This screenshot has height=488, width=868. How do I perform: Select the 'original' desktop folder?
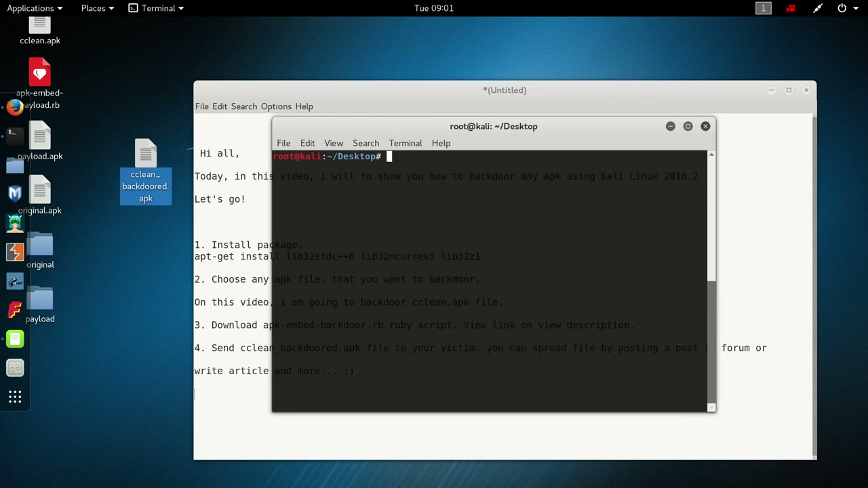[x=40, y=249]
